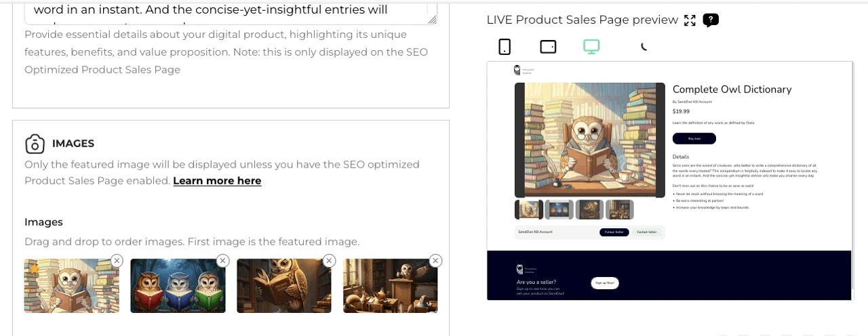This screenshot has height=336, width=868.
Task: Click the Sign up Now button
Action: pos(605,282)
